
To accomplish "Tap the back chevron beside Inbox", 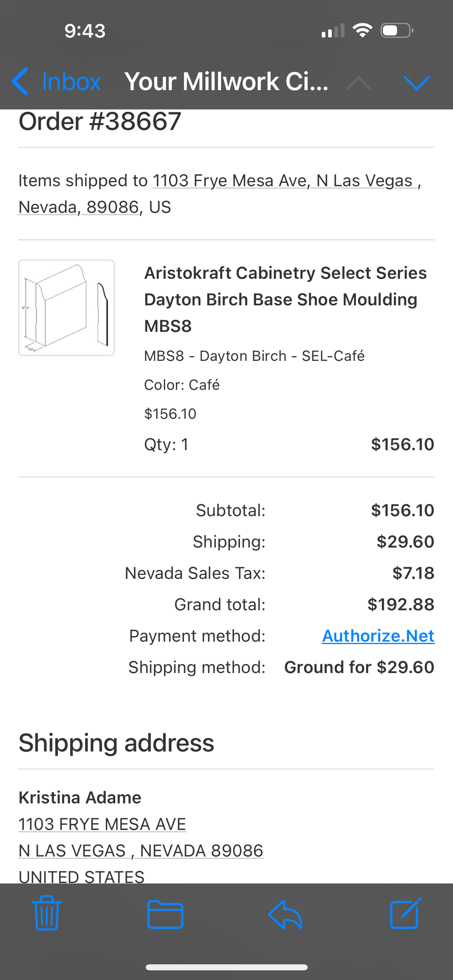I will pos(20,82).
